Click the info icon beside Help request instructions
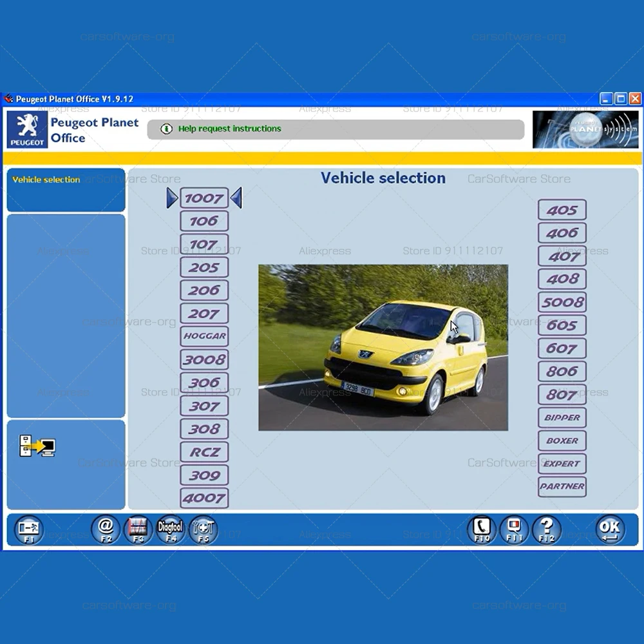The height and width of the screenshot is (644, 644). tap(166, 129)
